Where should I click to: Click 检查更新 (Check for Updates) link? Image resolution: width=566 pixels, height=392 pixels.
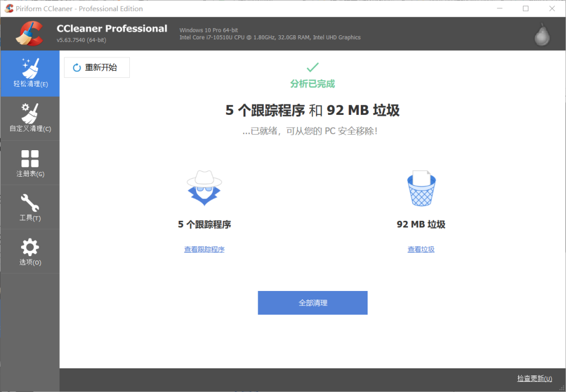tap(534, 379)
